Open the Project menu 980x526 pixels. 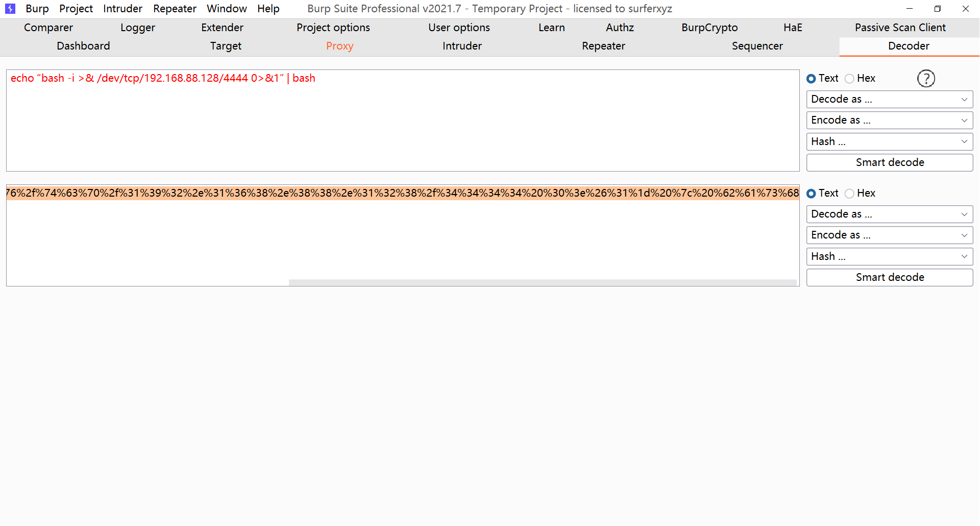(76, 9)
